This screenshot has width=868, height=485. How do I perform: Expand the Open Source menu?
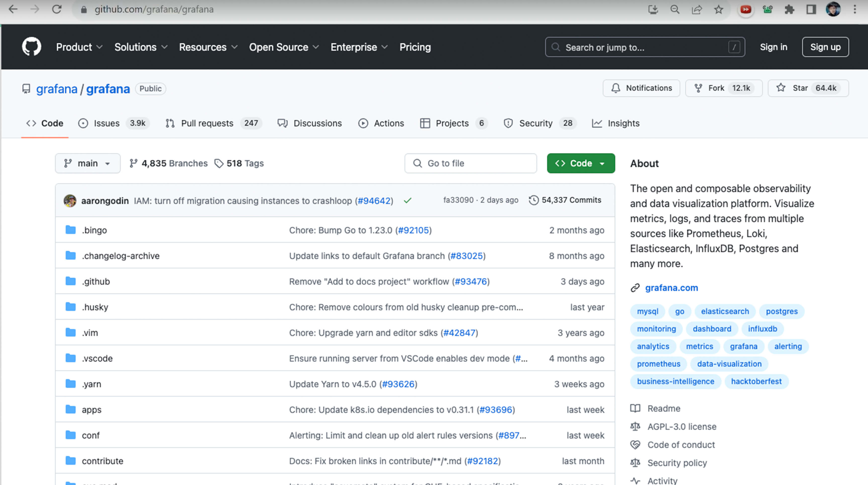pyautogui.click(x=284, y=47)
